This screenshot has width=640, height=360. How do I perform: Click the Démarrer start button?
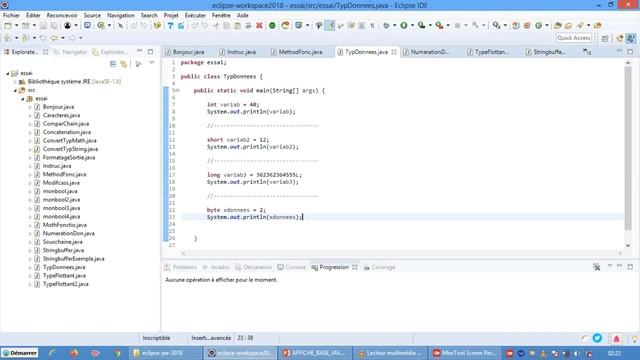[x=20, y=353]
